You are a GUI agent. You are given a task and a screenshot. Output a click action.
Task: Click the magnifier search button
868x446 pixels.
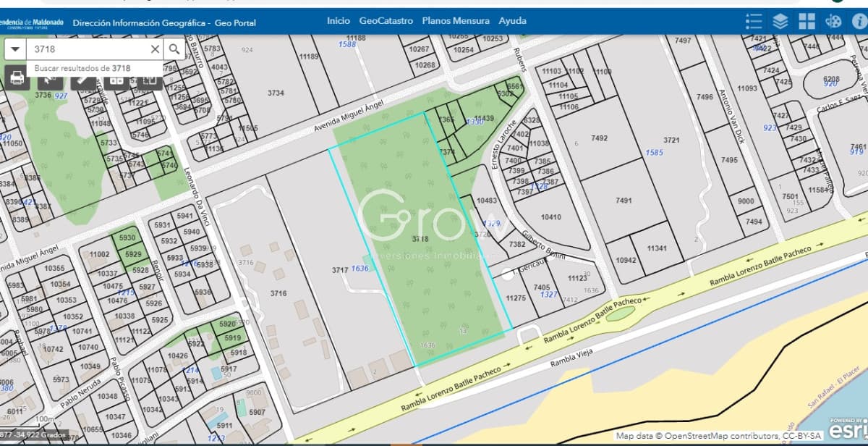tap(174, 49)
